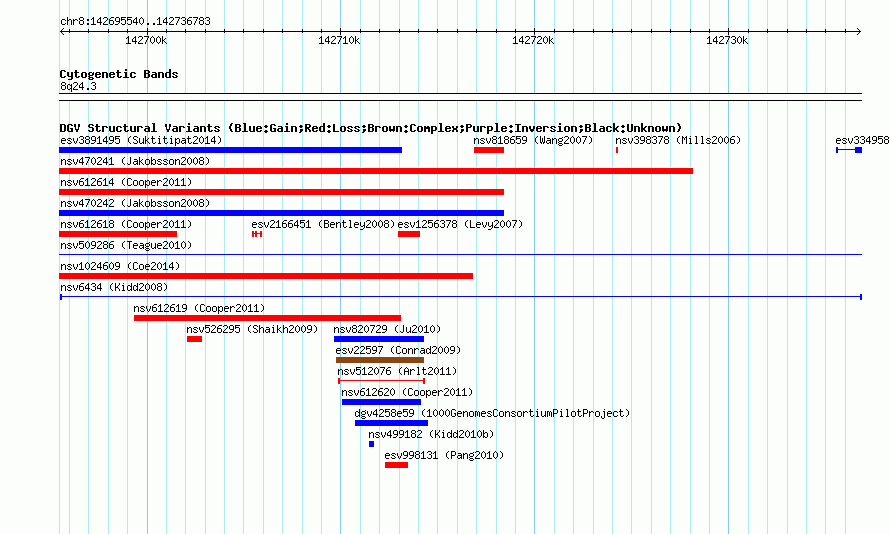Open nsv612619 (Cooper2011) label
This screenshot has height=534, width=890.
click(199, 308)
